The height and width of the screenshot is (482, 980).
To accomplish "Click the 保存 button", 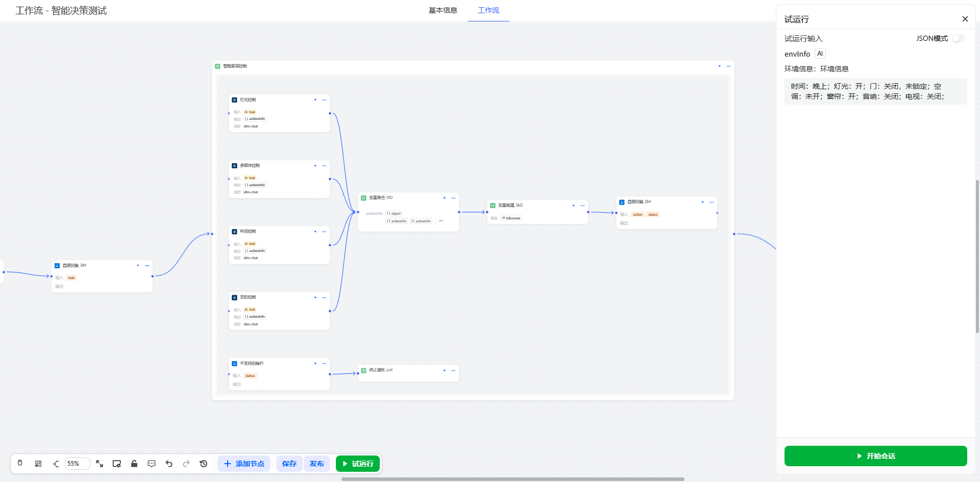I will [x=289, y=464].
